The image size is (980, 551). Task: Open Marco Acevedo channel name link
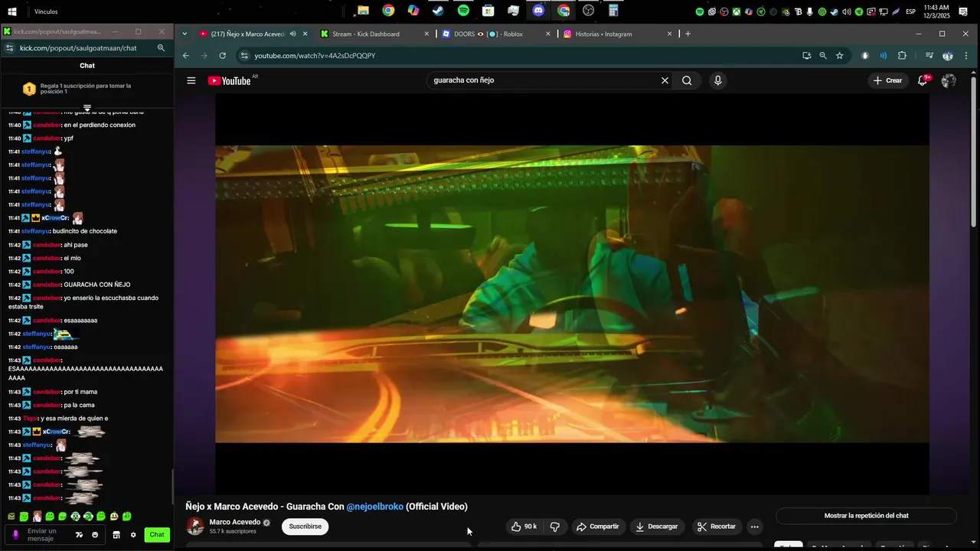click(234, 522)
